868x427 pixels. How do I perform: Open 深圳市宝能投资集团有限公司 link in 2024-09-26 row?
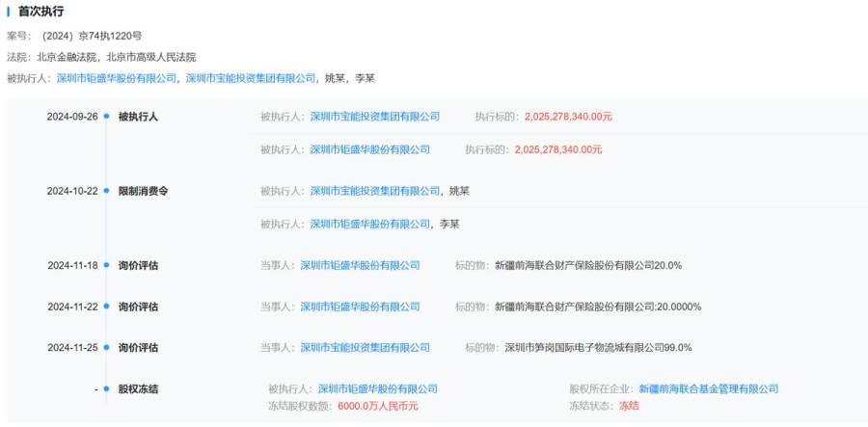click(375, 117)
